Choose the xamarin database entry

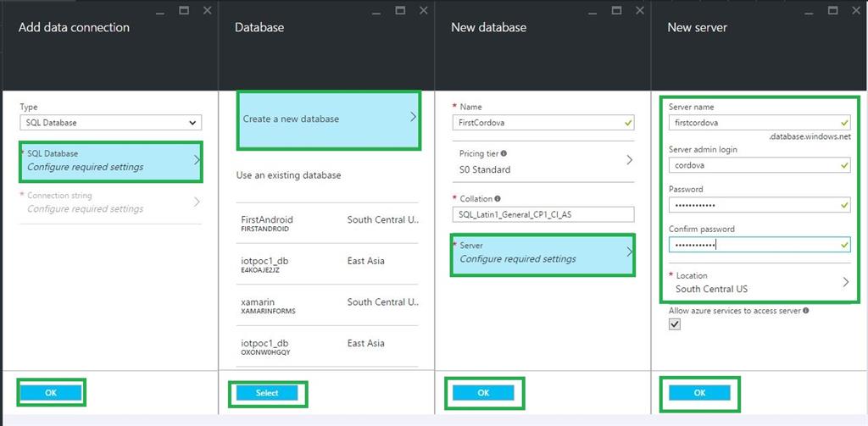pos(328,306)
